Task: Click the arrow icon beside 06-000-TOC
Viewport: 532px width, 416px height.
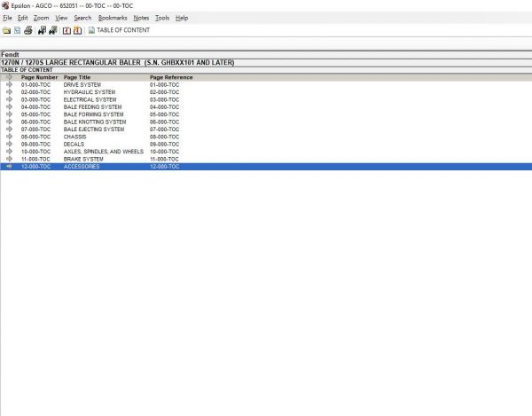Action: [9, 122]
